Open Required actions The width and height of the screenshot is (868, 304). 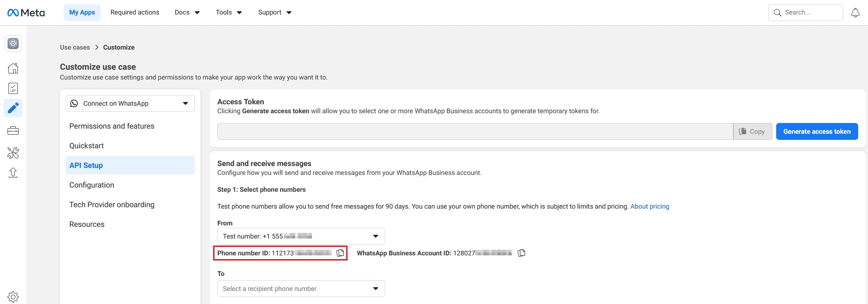click(x=135, y=13)
